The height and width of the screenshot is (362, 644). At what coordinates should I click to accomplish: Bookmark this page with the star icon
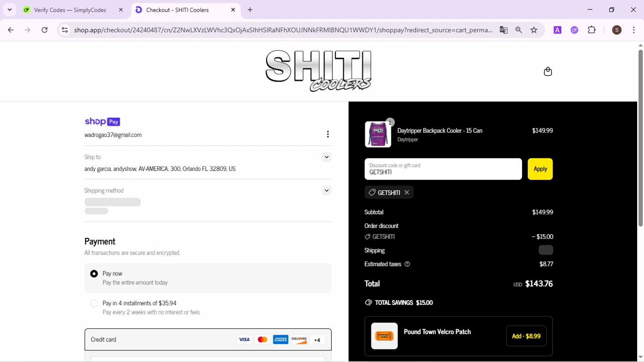pos(534,30)
